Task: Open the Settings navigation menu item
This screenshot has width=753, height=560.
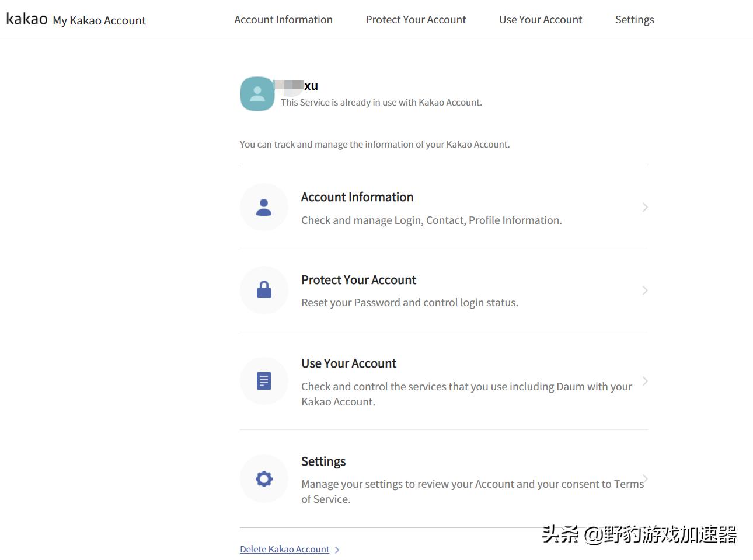Action: tap(635, 19)
